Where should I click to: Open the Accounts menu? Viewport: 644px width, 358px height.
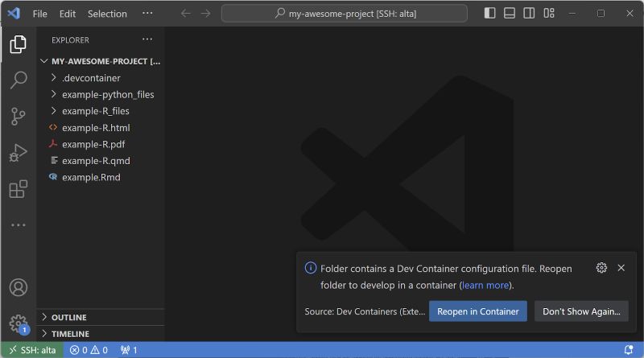[18, 287]
